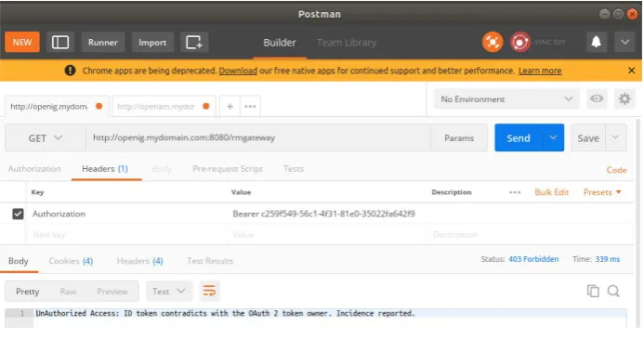The width and height of the screenshot is (644, 338).
Task: Copy response body to clipboard icon
Action: click(x=593, y=291)
